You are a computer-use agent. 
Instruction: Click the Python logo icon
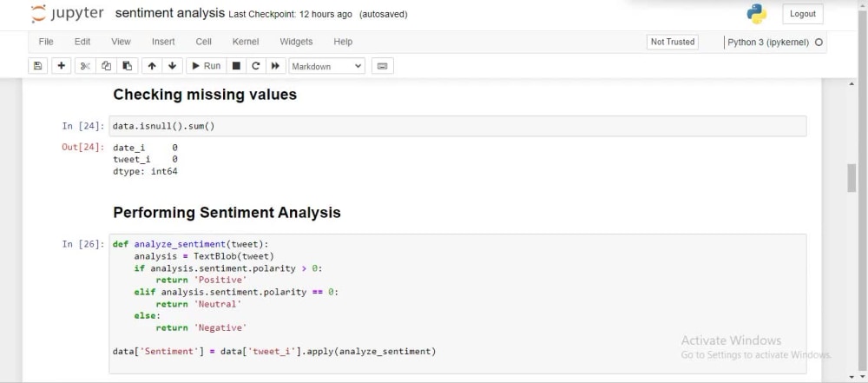757,14
